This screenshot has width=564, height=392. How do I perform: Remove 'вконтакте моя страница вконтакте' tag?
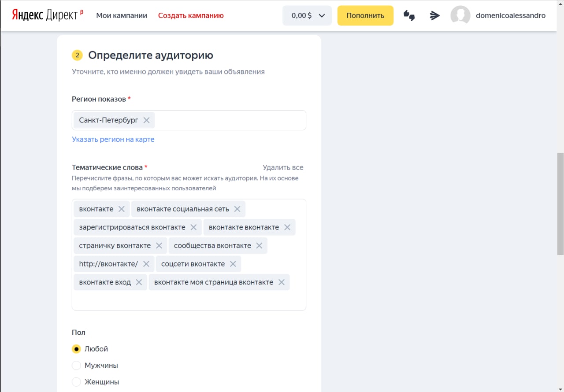click(282, 282)
